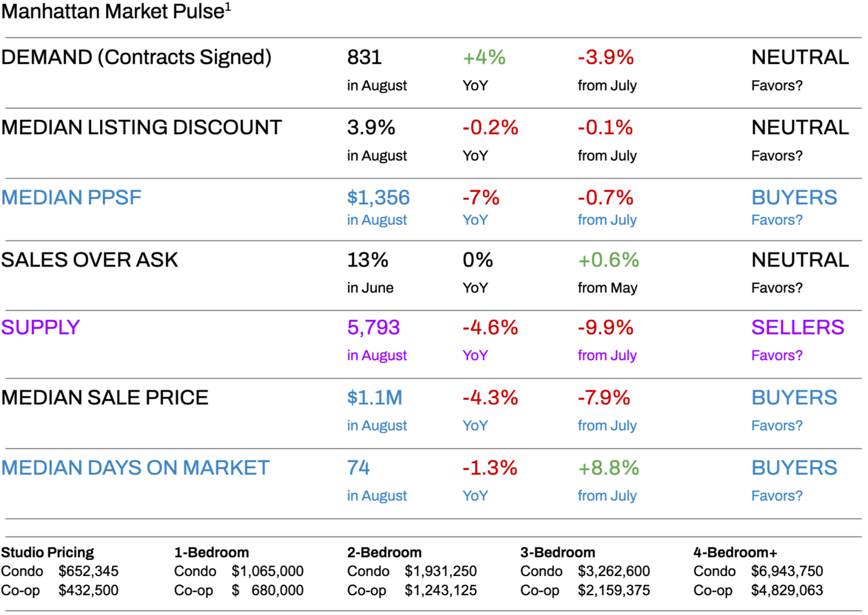Click the +0.6% from May figure
This screenshot has width=868, height=615.
(x=609, y=260)
